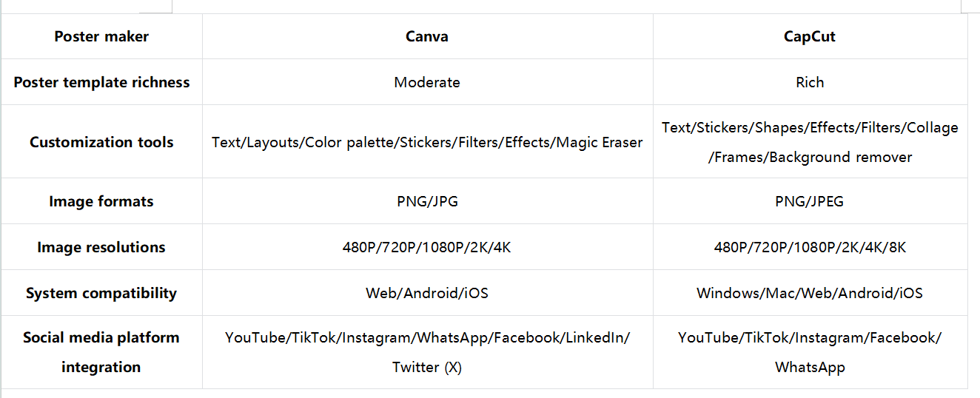Click Canva's resolutions cell ending in "2K/4K"
980x398 pixels.
(x=427, y=247)
